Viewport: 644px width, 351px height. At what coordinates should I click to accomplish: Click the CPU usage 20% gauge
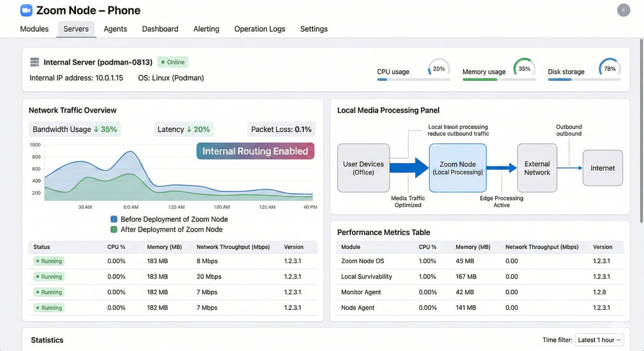[x=439, y=69]
